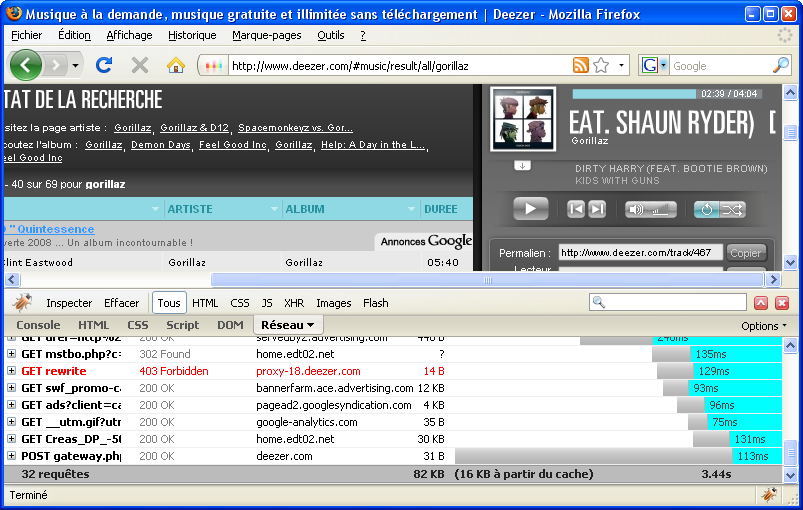Play the track with the Deezer play button

click(x=531, y=208)
